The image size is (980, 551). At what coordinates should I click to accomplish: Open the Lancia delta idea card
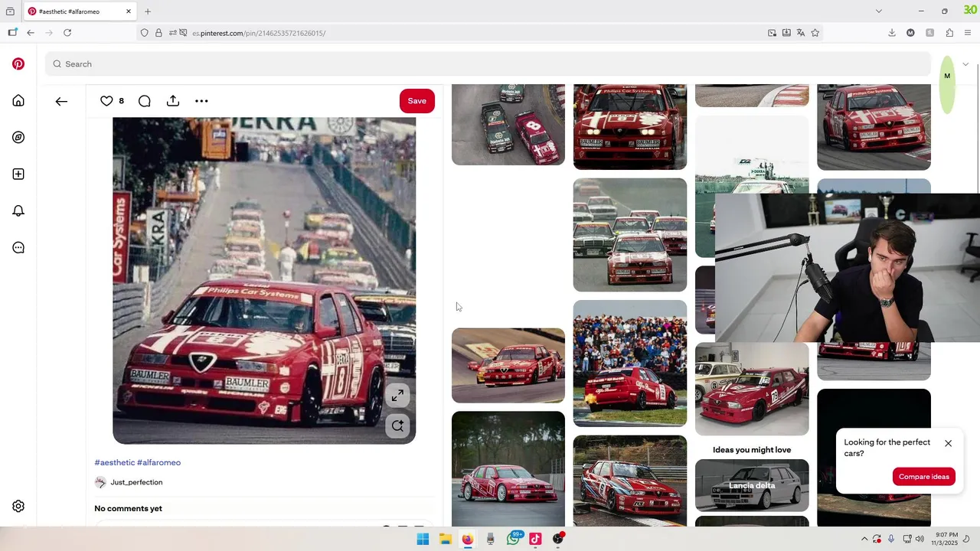[752, 485]
